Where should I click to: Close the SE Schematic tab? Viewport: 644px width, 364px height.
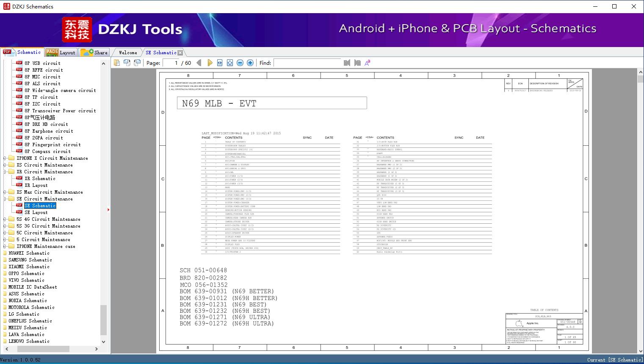pyautogui.click(x=180, y=53)
